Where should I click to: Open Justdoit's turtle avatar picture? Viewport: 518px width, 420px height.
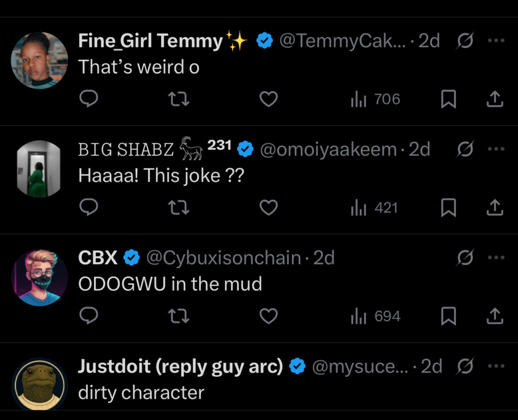click(x=39, y=386)
